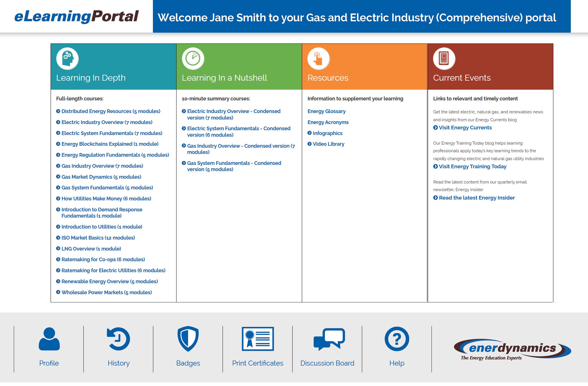The height and width of the screenshot is (386, 588).
Task: Click arrow bullet beside Video Library
Action: click(x=310, y=144)
